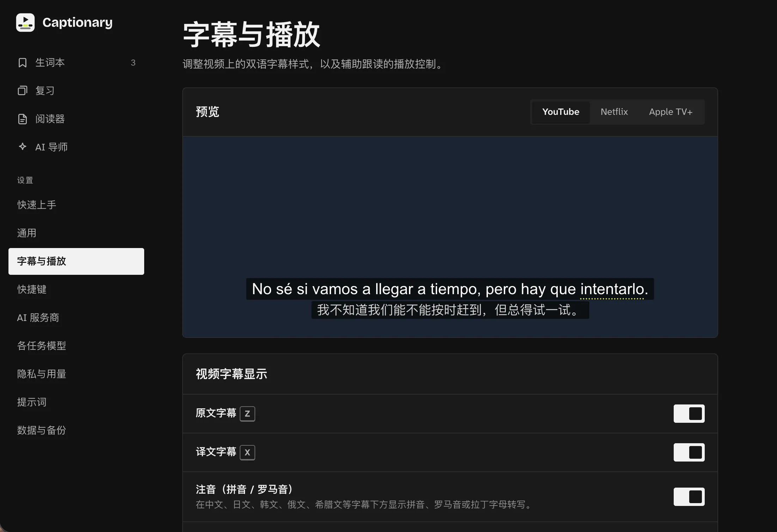
Task: Open 隐私与用量 settings page
Action: point(76,374)
